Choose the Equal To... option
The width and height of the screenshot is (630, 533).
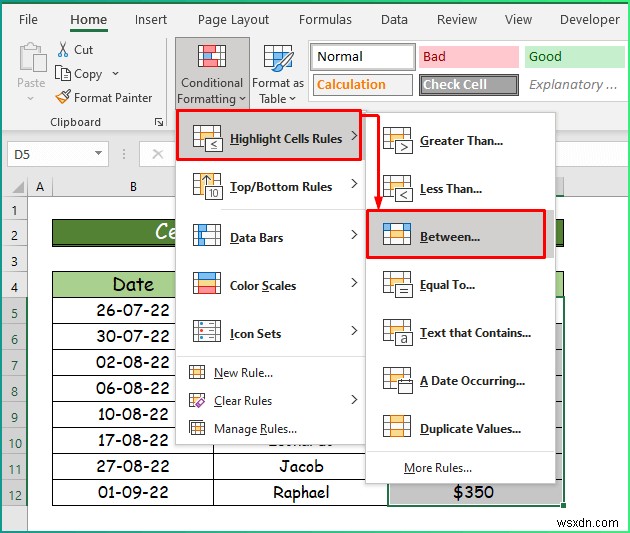(460, 284)
